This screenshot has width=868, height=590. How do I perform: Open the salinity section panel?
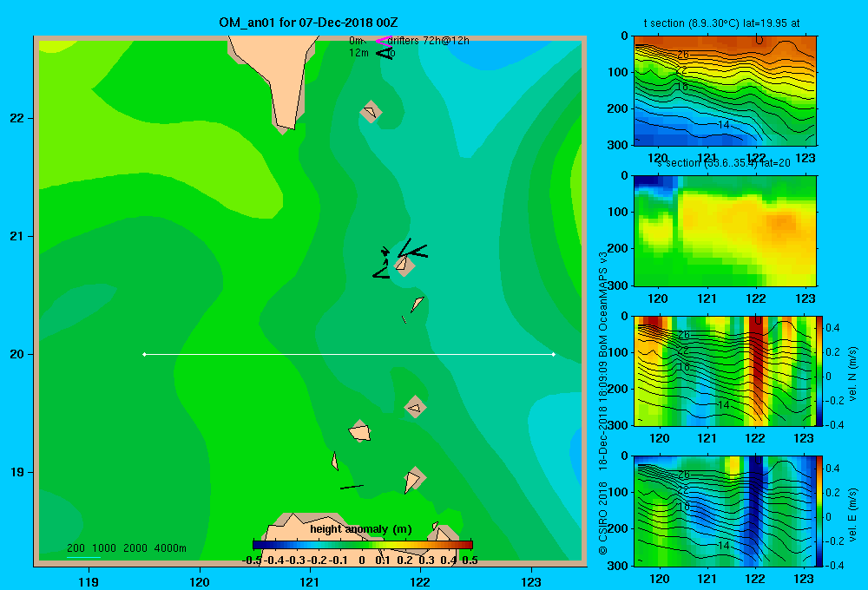point(725,231)
